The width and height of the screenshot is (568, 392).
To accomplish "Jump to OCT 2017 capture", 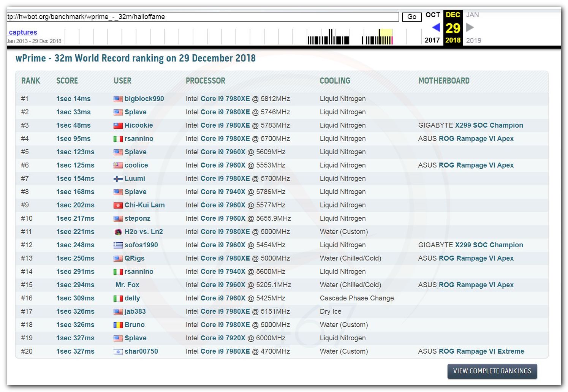I will (x=432, y=15).
